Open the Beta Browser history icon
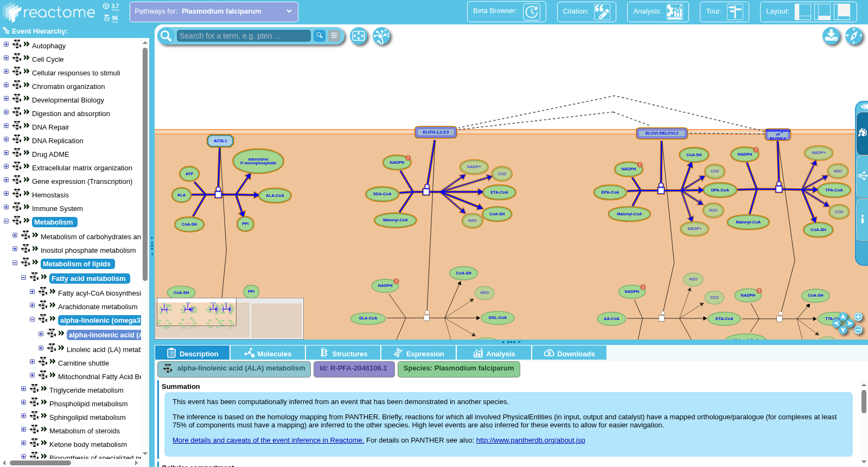The height and width of the screenshot is (467, 868). (532, 11)
